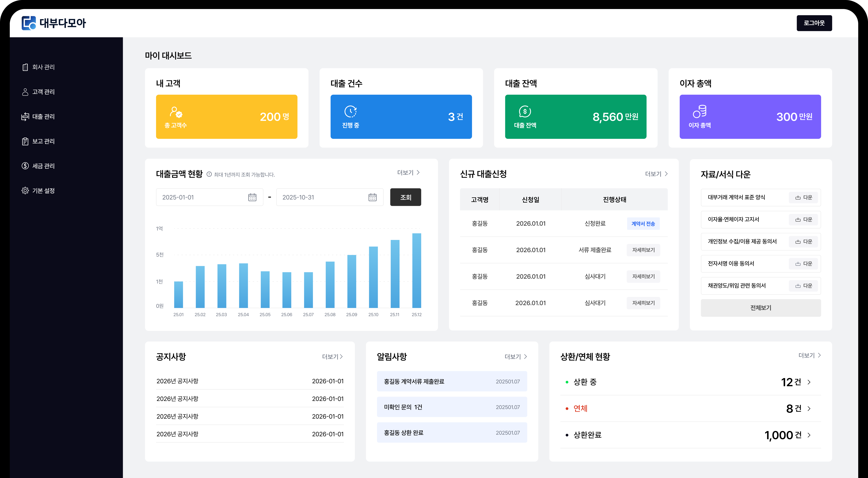Click the 총 고객수 person icon
The width and height of the screenshot is (868, 478).
tap(176, 112)
